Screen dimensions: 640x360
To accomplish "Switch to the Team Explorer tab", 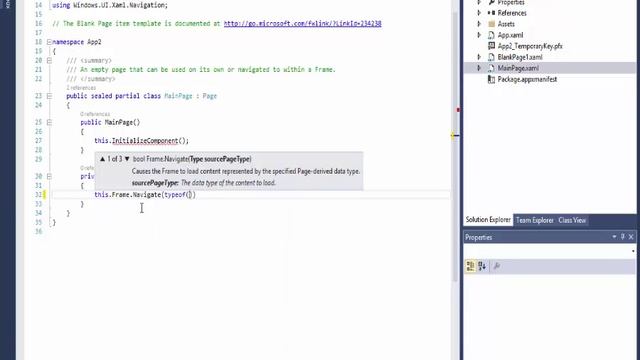I will (535, 220).
